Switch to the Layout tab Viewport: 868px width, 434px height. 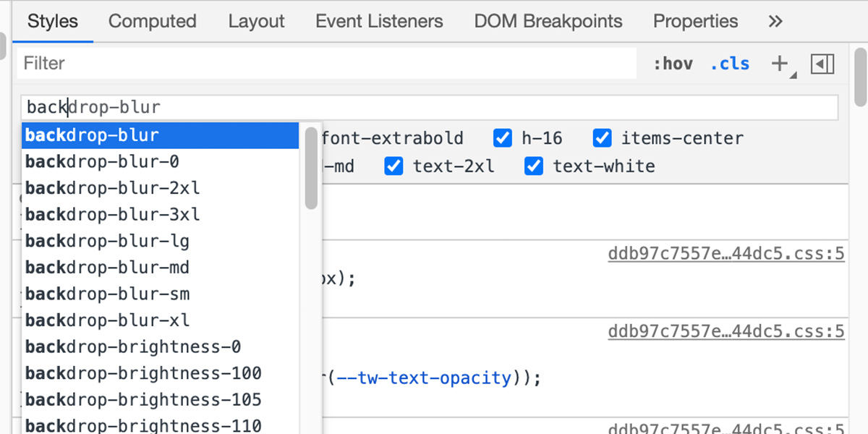255,21
